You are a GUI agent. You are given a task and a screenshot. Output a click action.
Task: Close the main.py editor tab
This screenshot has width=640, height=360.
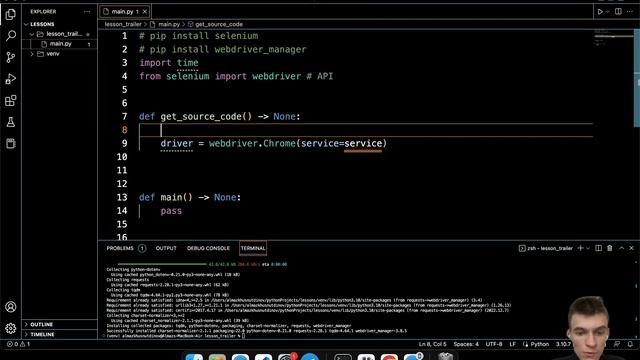(x=145, y=11)
